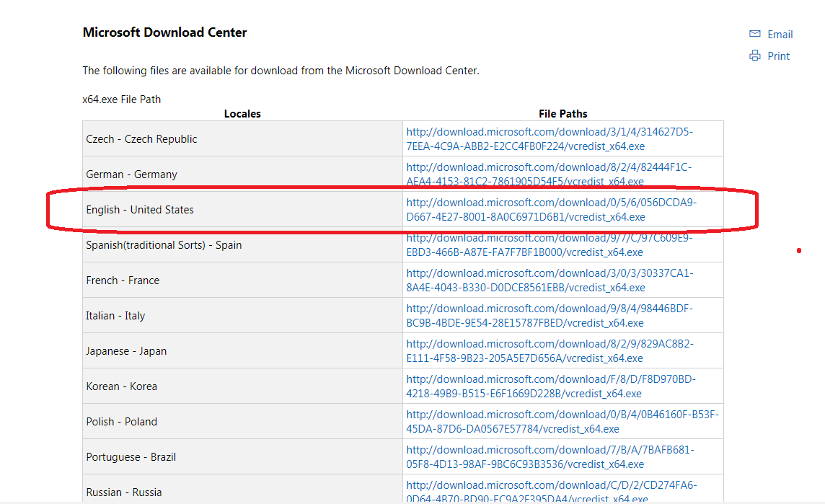
Task: Select the 'Polish - Poland' locale cell
Action: (242, 421)
